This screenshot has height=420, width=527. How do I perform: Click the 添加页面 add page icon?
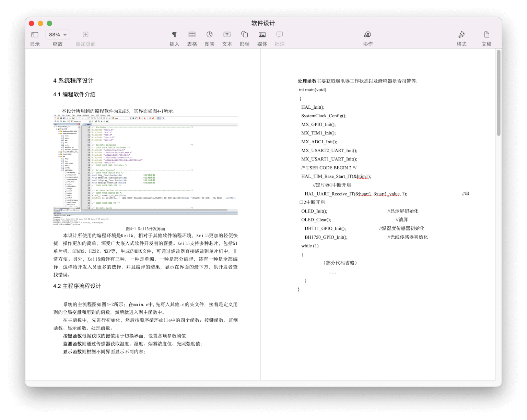click(85, 35)
